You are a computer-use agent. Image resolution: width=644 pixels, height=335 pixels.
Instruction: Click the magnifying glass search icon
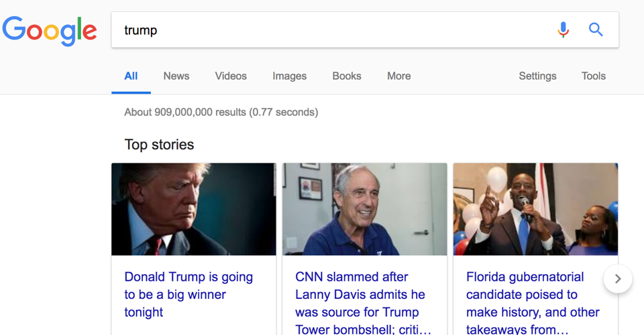coord(596,29)
